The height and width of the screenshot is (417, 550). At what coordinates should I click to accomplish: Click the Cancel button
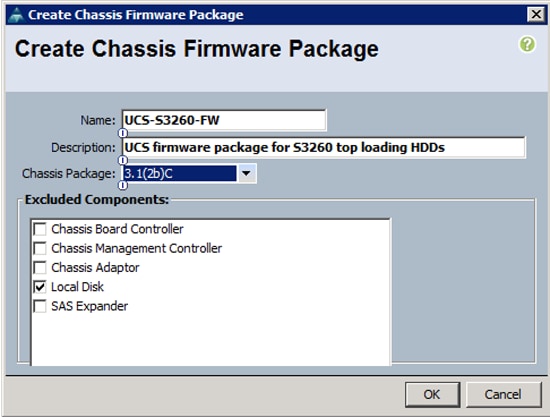[503, 395]
